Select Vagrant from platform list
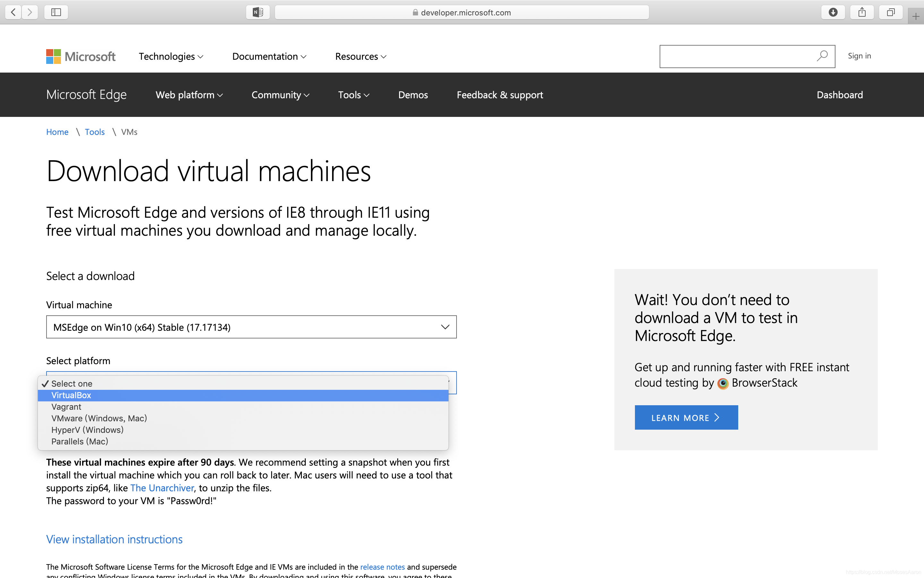 (x=243, y=407)
